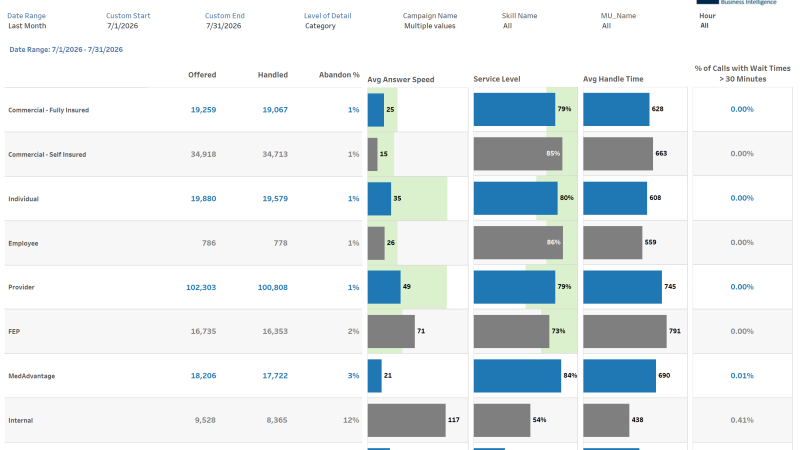Select the Avg Answer Speed bar labeled 15
This screenshot has width=800, height=450.
coord(372,154)
